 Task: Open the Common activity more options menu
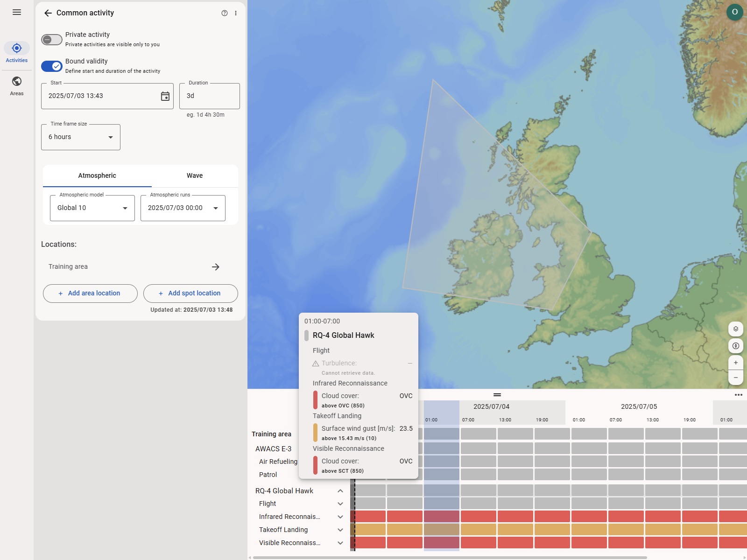(236, 13)
